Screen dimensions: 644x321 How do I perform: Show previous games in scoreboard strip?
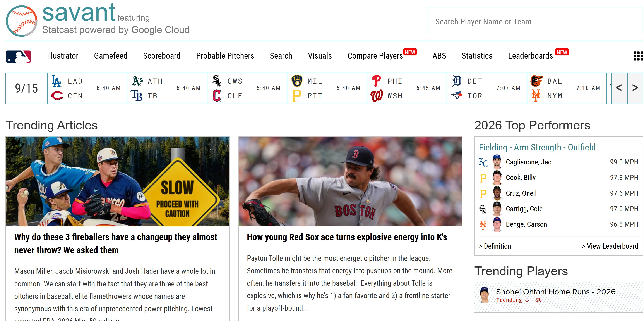(x=619, y=88)
